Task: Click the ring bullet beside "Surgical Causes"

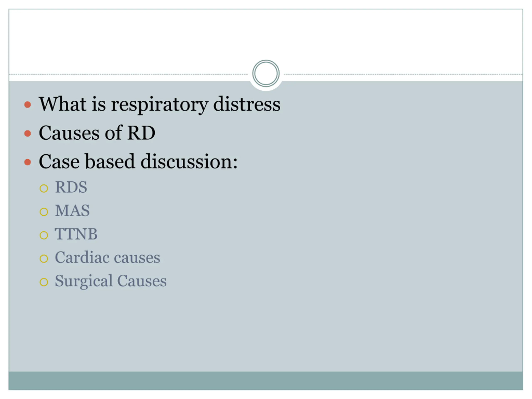Action: click(x=44, y=282)
